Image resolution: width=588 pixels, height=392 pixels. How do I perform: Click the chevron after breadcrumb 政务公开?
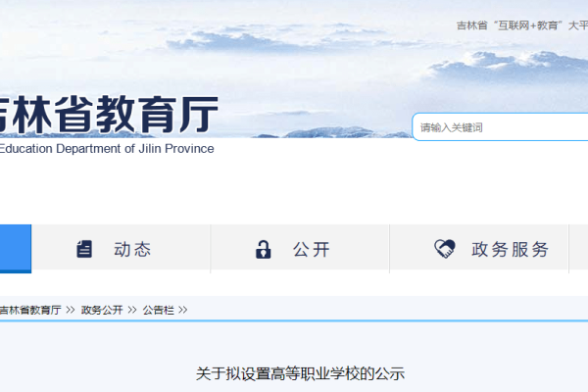132,310
